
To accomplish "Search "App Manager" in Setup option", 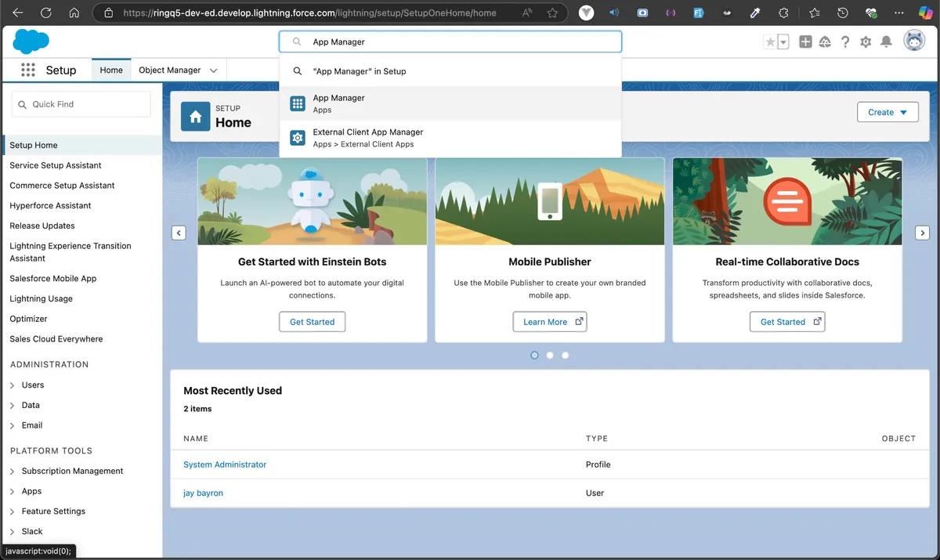I will click(450, 71).
